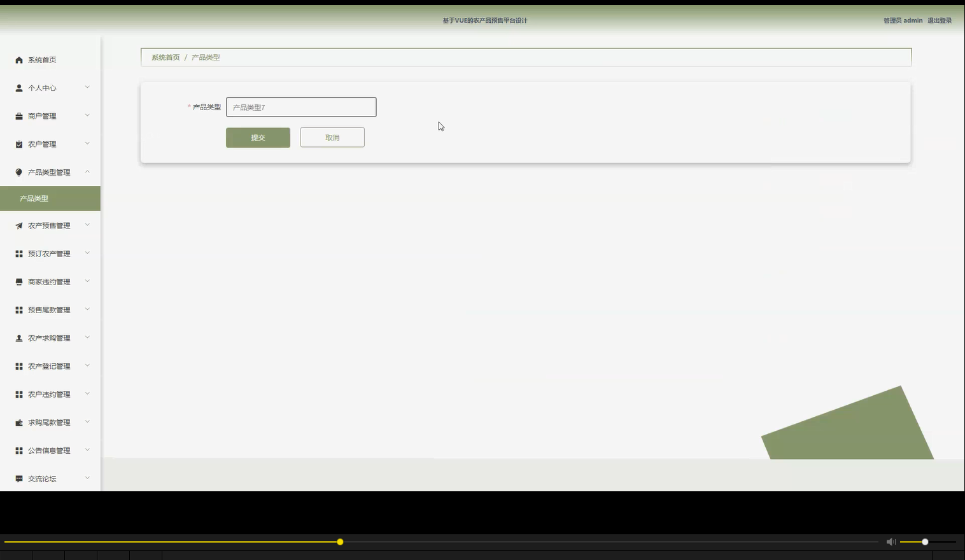Click the 退出登录 logout link

coord(940,20)
